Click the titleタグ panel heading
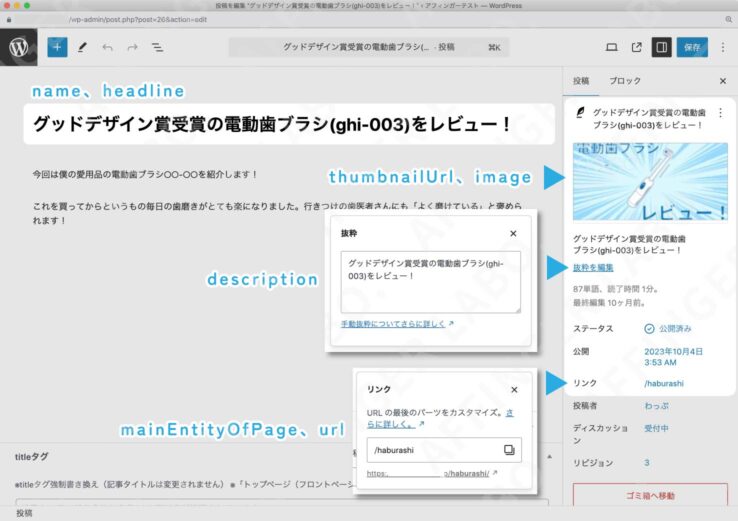 coord(32,457)
